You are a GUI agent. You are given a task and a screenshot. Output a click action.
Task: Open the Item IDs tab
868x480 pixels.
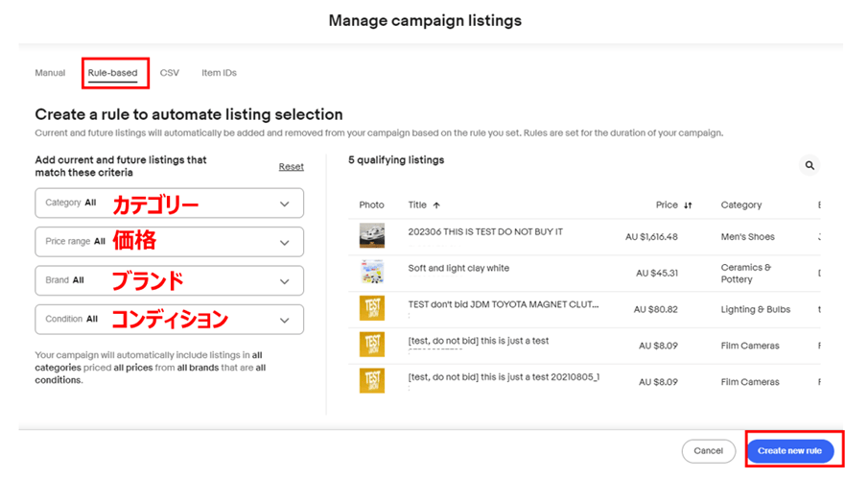pos(219,73)
